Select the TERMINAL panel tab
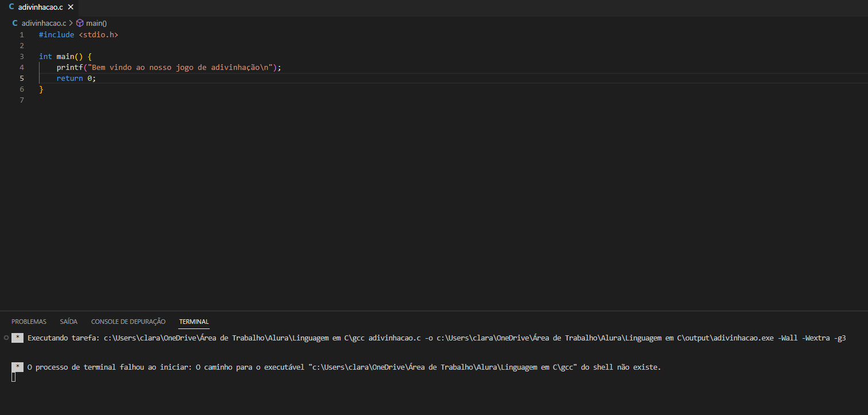This screenshot has height=415, width=868. [194, 322]
